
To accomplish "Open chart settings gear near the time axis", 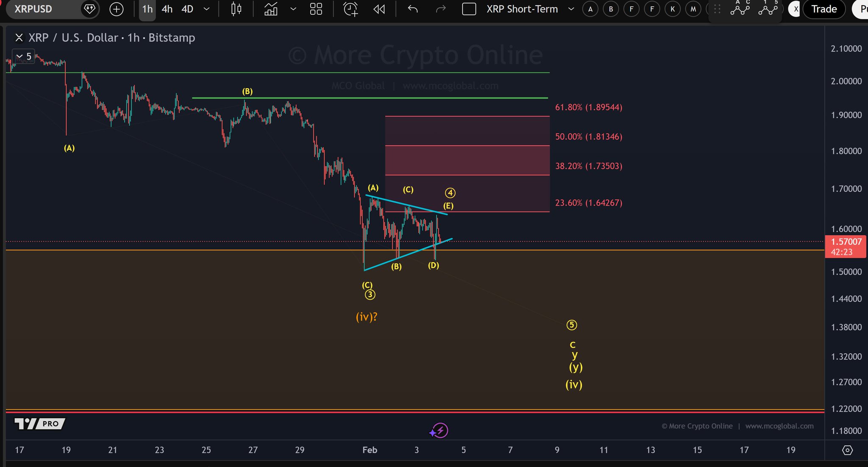I will click(x=847, y=450).
